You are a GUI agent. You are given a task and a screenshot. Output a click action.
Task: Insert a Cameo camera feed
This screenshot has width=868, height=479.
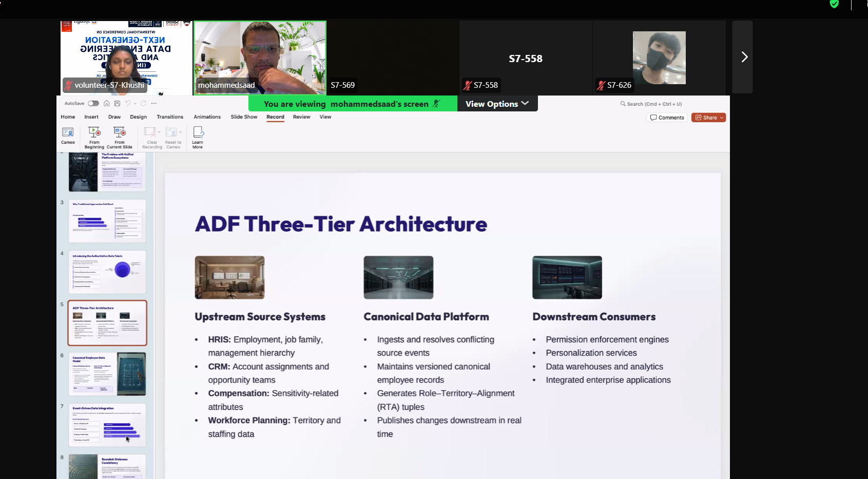tap(68, 136)
